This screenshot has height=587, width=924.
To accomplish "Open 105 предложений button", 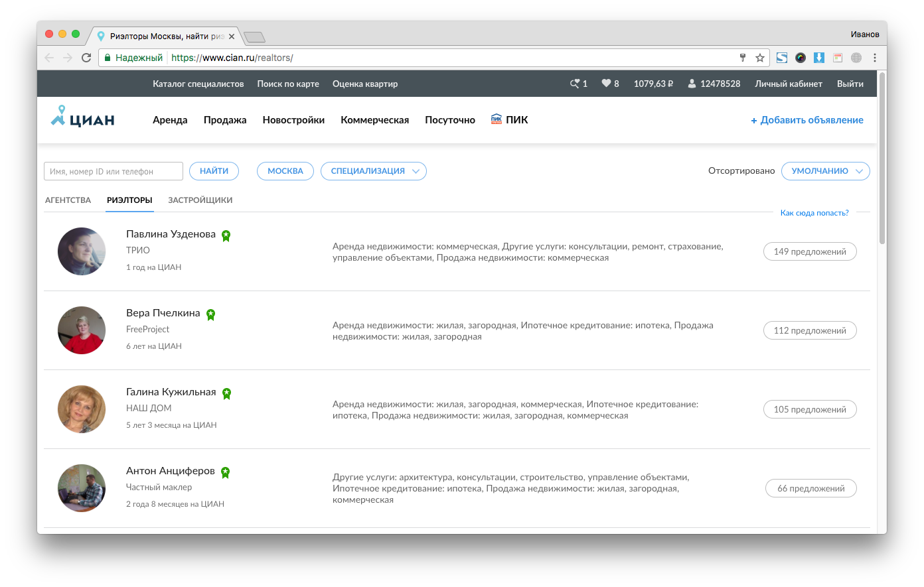I will (810, 409).
